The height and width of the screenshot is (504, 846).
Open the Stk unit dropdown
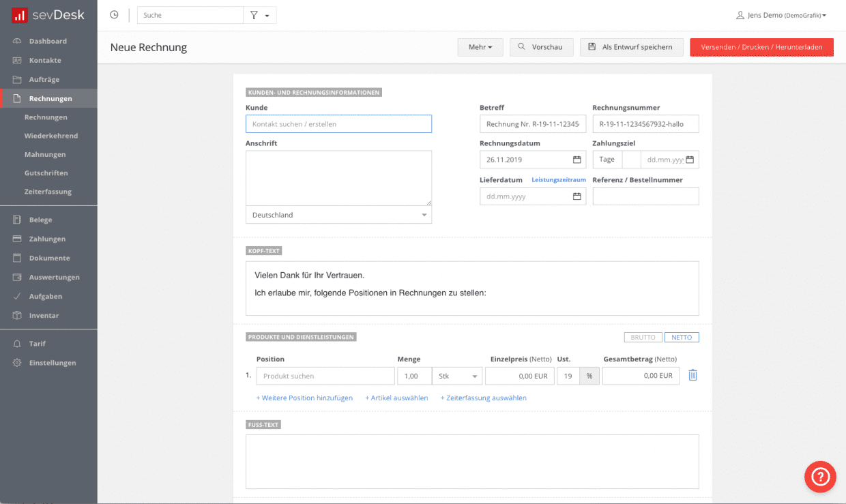[457, 376]
